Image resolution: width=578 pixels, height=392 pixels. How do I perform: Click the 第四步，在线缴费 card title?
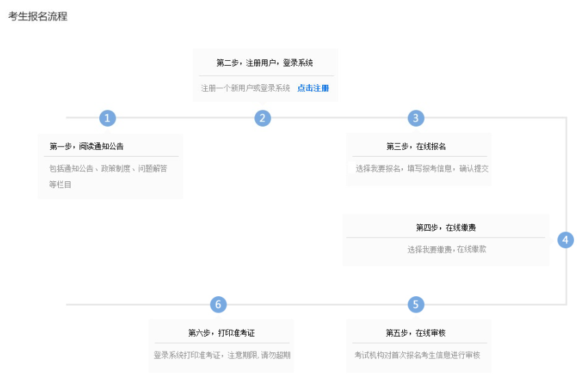click(446, 227)
